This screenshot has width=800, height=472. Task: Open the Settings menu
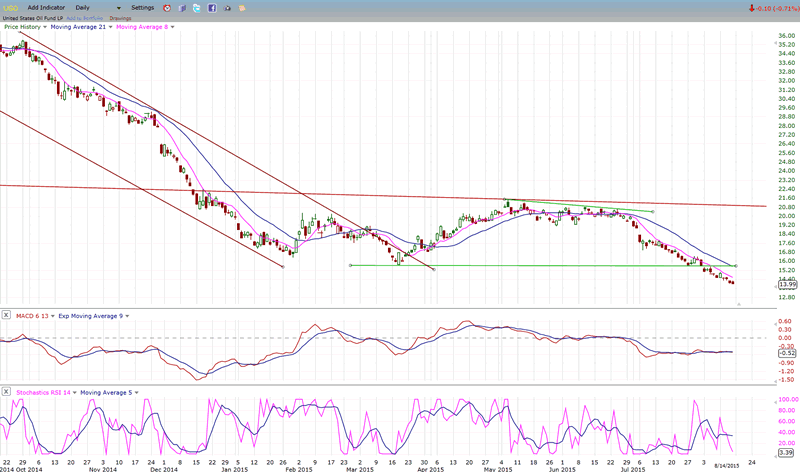143,7
